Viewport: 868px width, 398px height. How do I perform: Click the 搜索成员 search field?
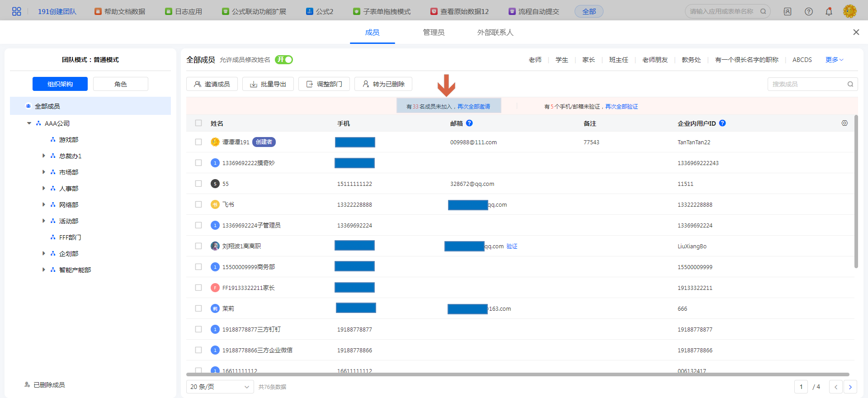pyautogui.click(x=808, y=84)
